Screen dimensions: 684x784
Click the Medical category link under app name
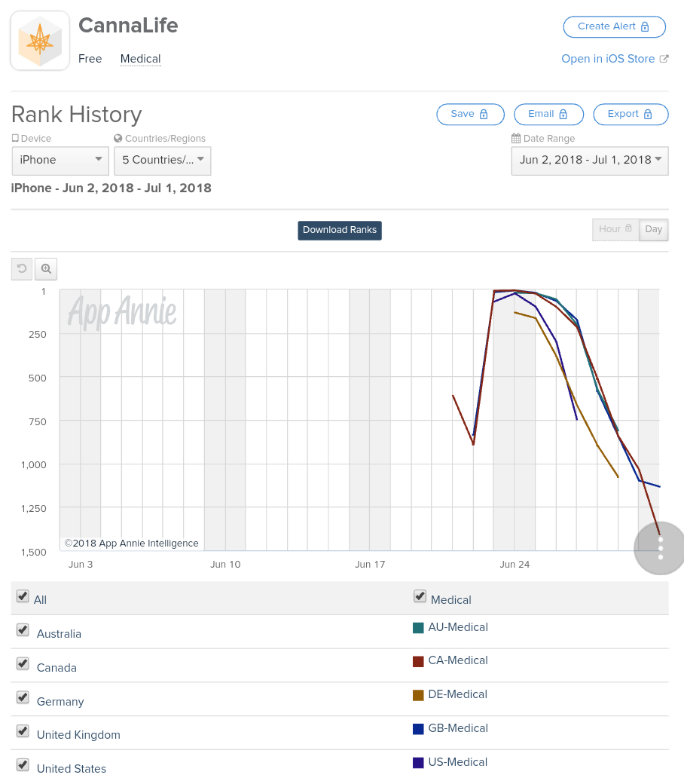point(140,59)
